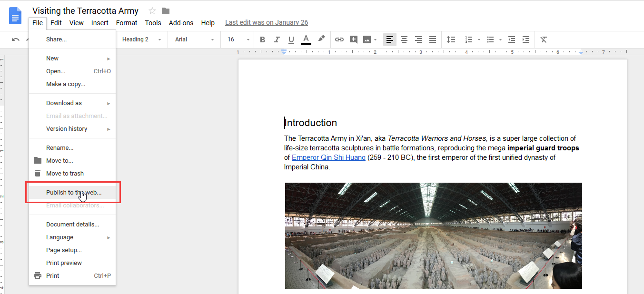
Task: Open the Insert menu
Action: point(100,23)
